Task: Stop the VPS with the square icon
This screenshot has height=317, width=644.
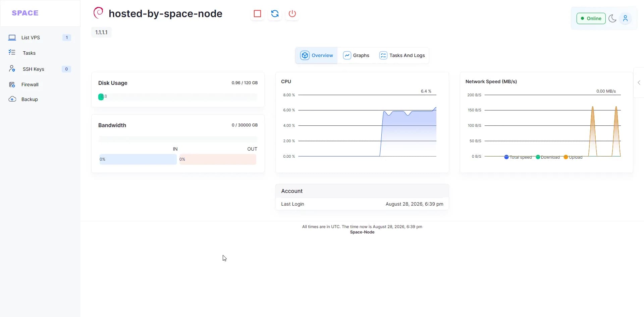Action: click(257, 14)
